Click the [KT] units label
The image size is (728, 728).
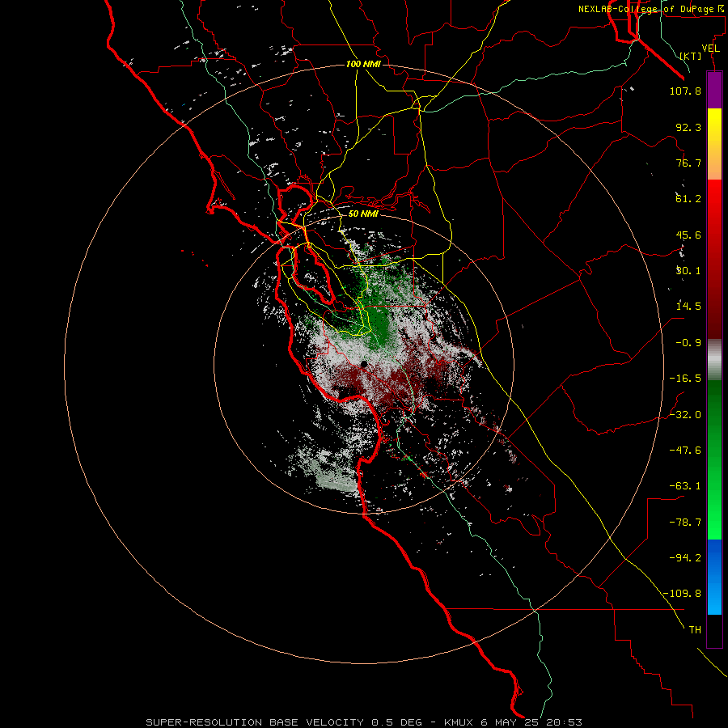coord(691,56)
